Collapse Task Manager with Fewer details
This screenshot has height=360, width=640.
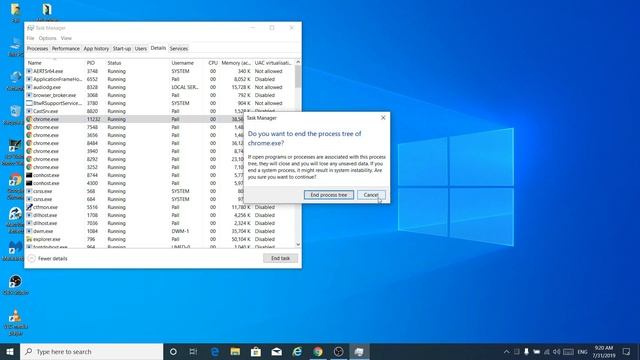pyautogui.click(x=48, y=258)
